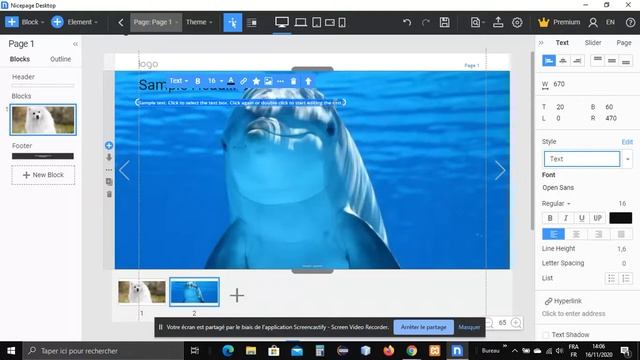This screenshot has width=640, height=360.
Task: Select the pointer edit mode icon
Action: (233, 22)
